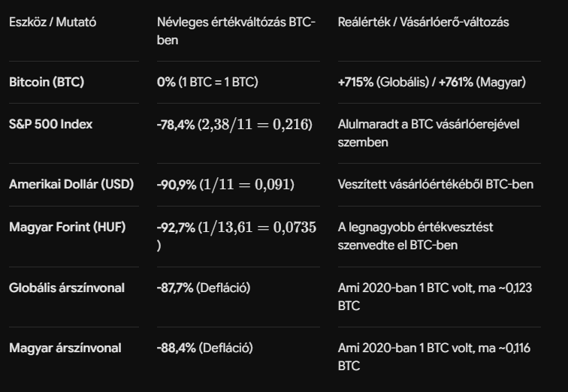Select the 'Amerikai Dollár (USD)' row label
The width and height of the screenshot is (568, 392).
pyautogui.click(x=71, y=184)
